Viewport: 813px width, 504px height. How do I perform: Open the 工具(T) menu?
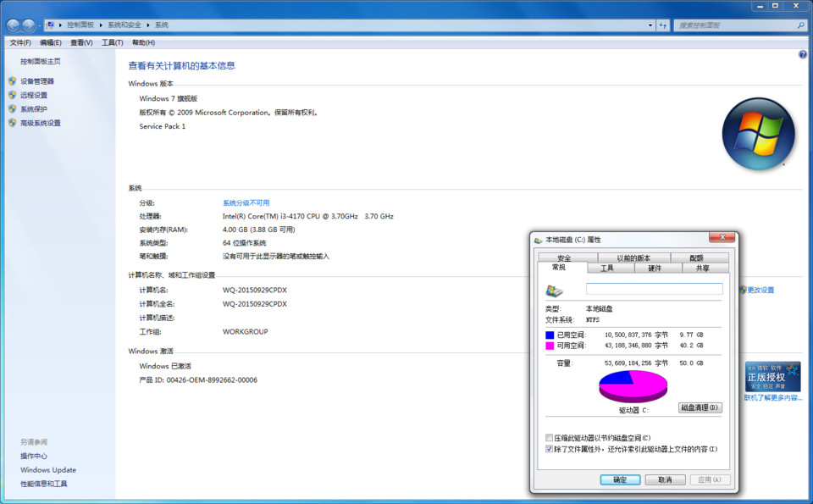[x=112, y=42]
